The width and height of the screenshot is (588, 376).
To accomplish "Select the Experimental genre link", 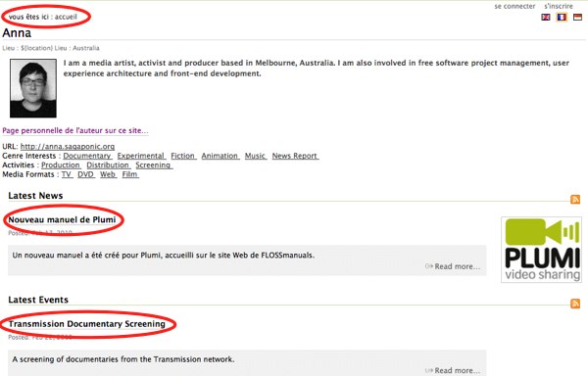I will pos(141,156).
